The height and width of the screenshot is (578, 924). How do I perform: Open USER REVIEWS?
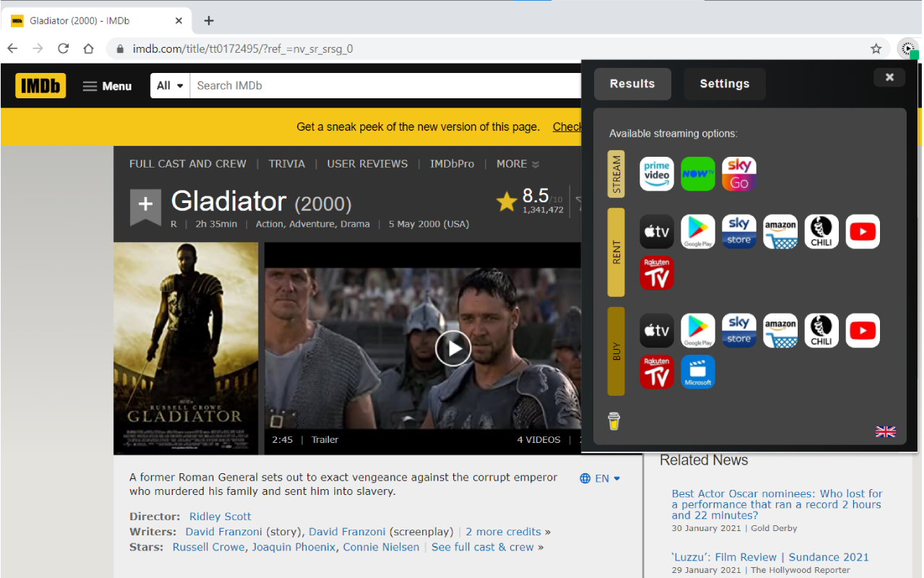pos(367,164)
